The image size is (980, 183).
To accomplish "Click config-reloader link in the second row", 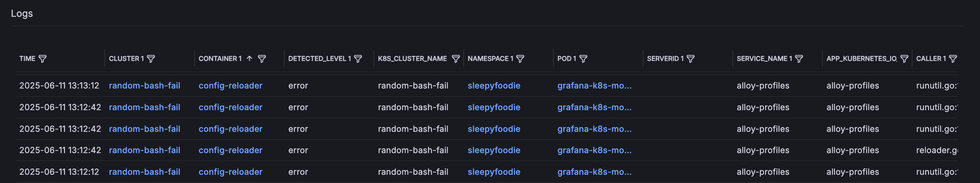I will [x=231, y=107].
